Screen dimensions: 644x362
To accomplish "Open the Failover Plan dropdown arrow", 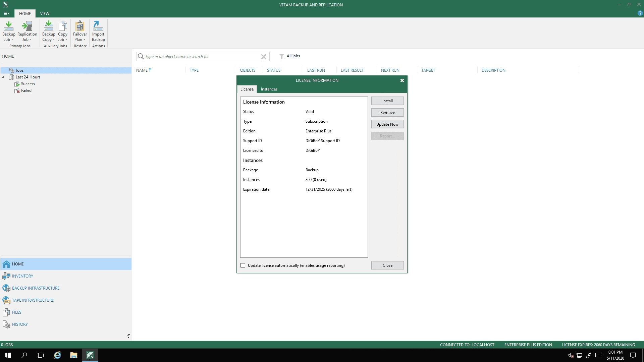I will coord(84,40).
